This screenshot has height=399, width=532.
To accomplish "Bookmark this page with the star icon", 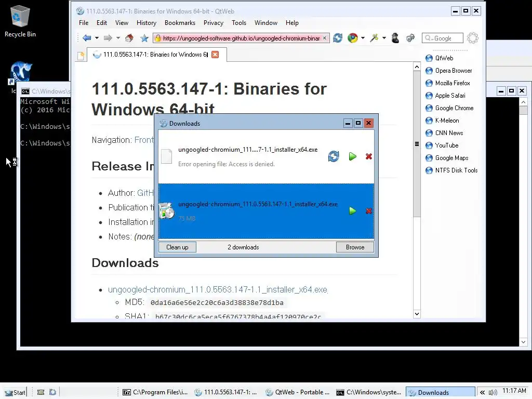I will click(144, 38).
